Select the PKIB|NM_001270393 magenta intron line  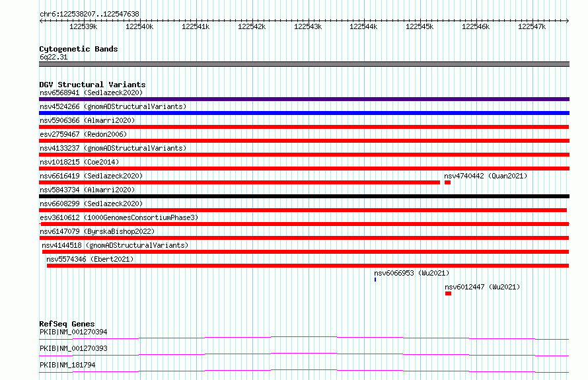(304, 354)
